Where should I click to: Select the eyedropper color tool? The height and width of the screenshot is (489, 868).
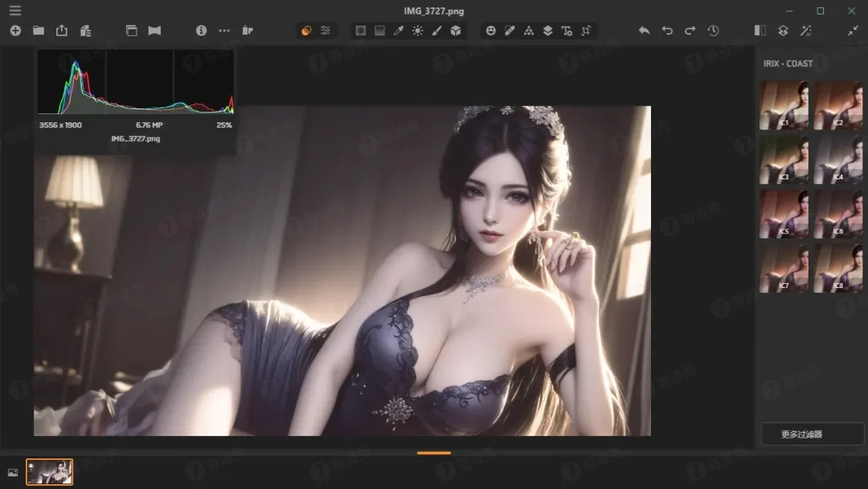coord(399,31)
